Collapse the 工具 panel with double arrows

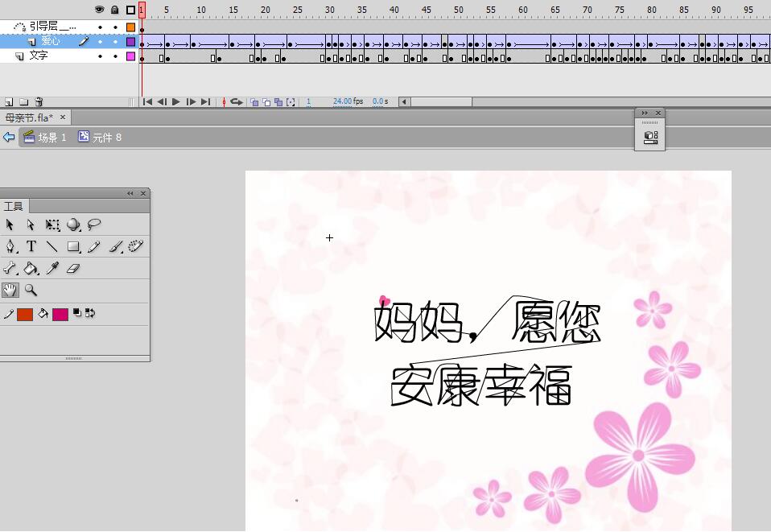[130, 193]
